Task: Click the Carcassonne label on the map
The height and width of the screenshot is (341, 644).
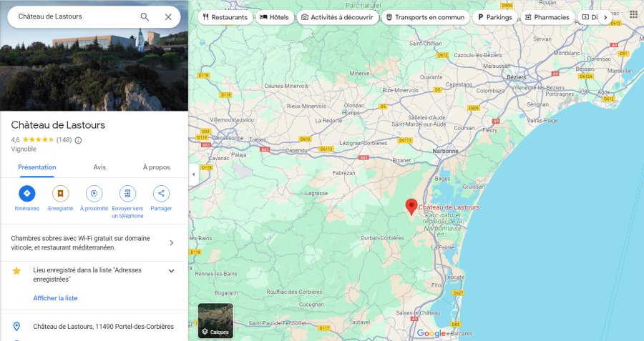Action: click(228, 138)
